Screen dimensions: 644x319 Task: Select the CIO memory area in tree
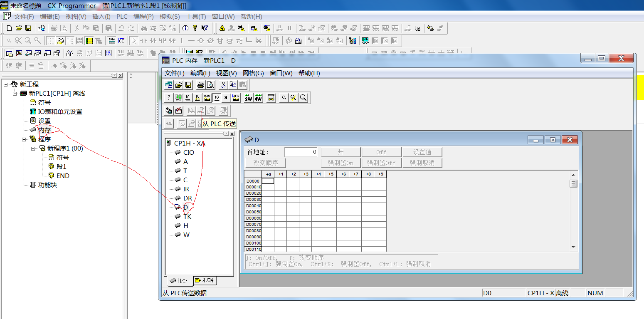[x=188, y=153]
